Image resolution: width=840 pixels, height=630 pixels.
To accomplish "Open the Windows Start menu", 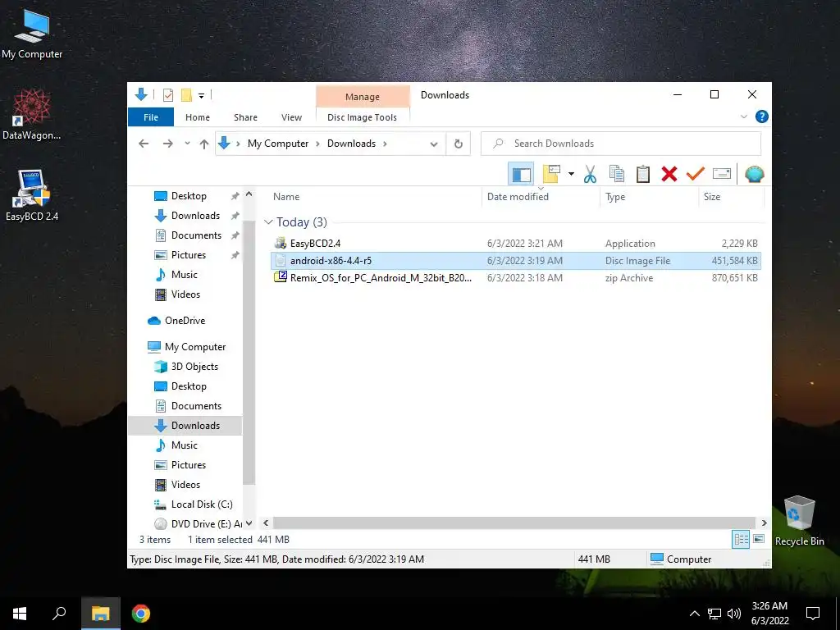I will (x=20, y=614).
